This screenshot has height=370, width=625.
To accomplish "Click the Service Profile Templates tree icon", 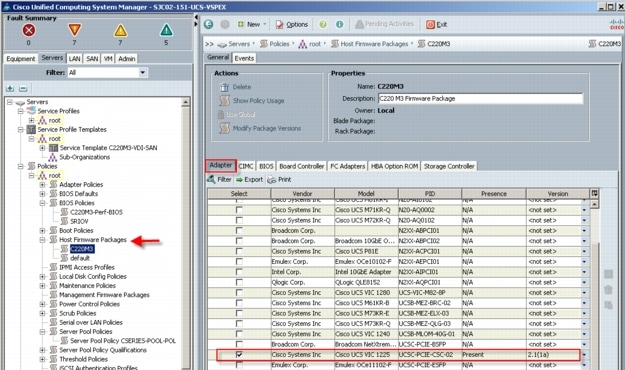I will tap(31, 129).
